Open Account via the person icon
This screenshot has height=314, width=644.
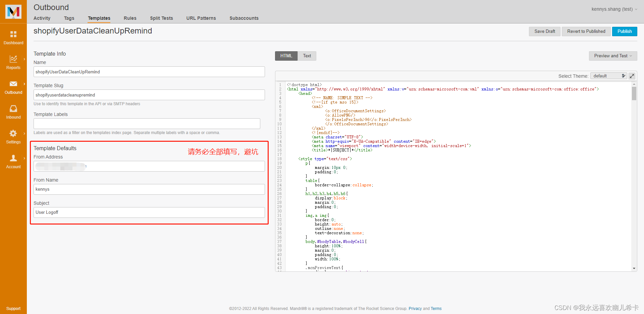pos(13,158)
